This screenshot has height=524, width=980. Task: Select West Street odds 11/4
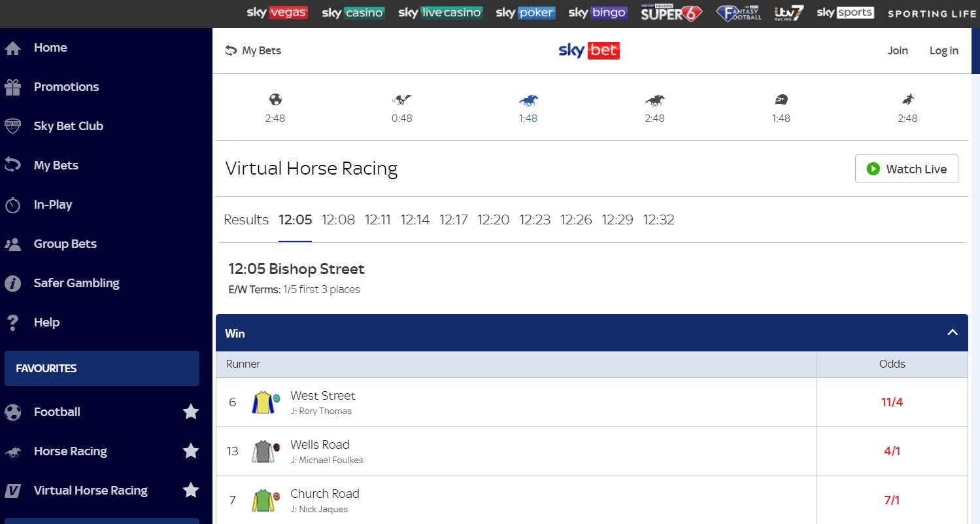(x=892, y=402)
